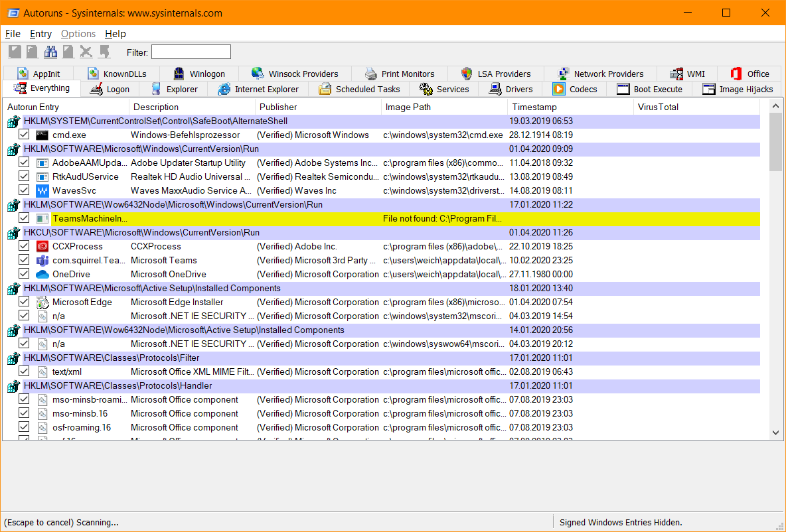The height and width of the screenshot is (532, 786).
Task: Click registry icon of Protocols\Filter row
Action: click(14, 358)
